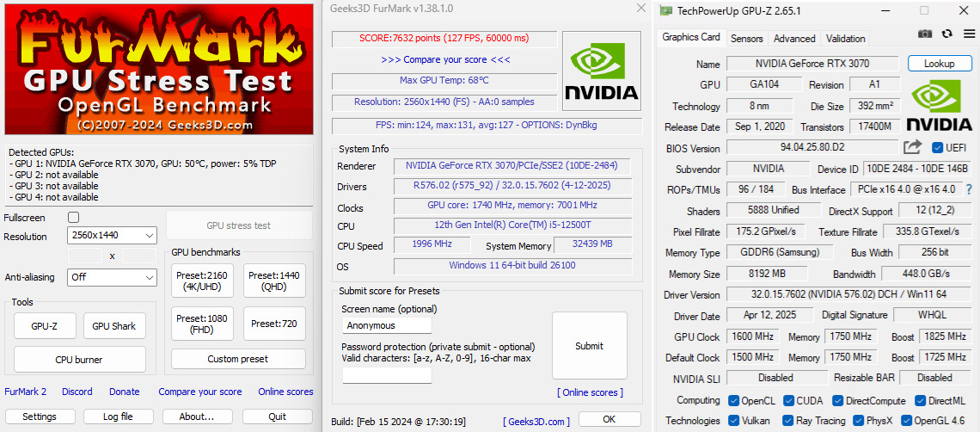Click the custom resolution width field
980x432 pixels.
tap(84, 256)
